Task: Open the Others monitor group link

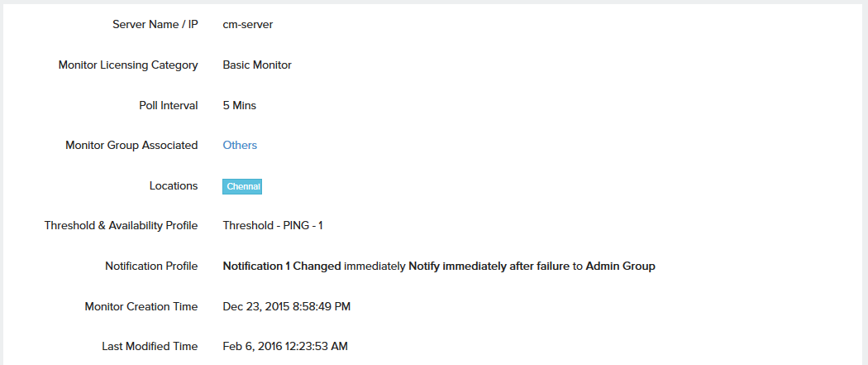Action: tap(240, 146)
